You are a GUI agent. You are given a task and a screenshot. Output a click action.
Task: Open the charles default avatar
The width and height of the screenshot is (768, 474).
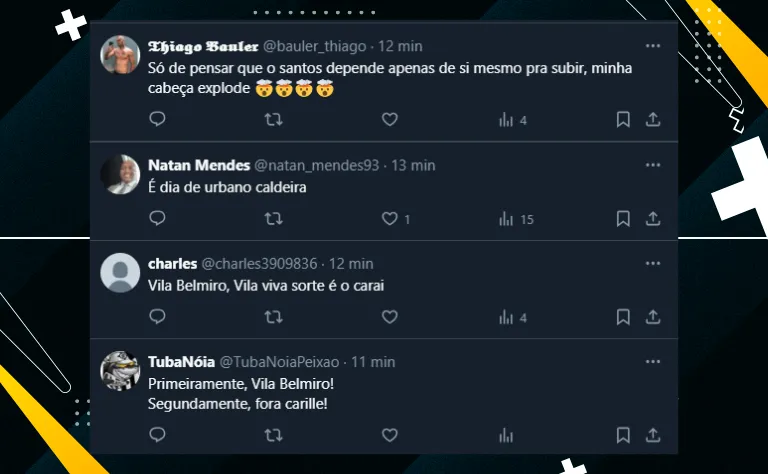tap(121, 272)
